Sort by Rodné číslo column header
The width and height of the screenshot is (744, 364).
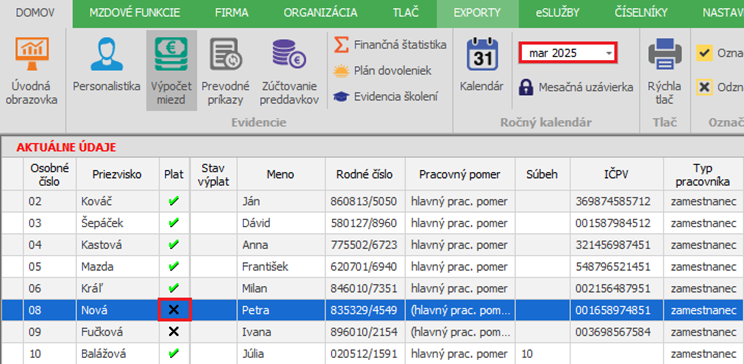click(x=365, y=174)
